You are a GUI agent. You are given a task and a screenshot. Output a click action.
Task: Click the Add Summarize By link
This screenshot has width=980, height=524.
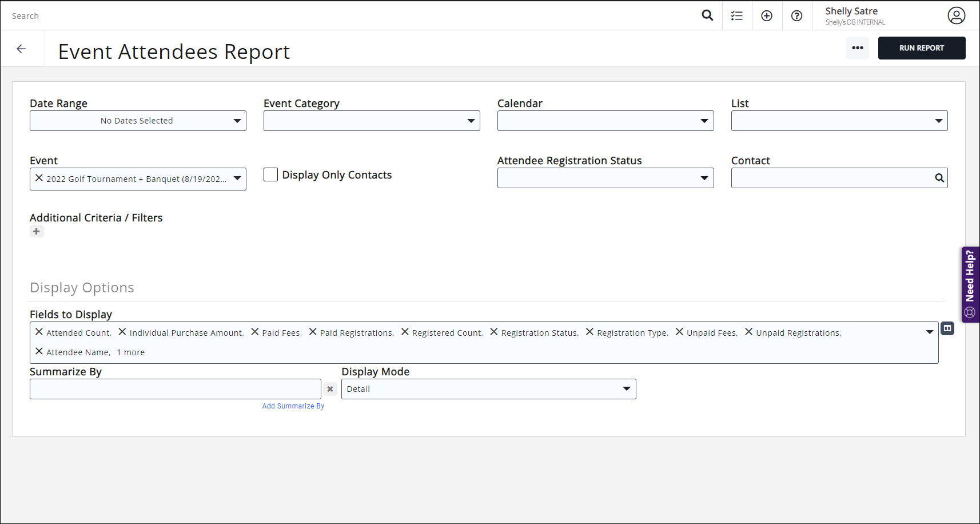coord(293,406)
